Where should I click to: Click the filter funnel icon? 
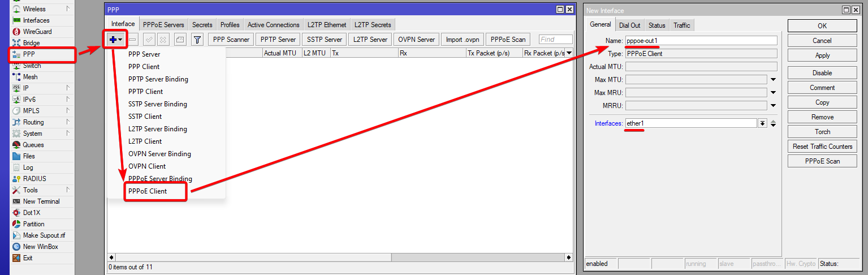(x=197, y=40)
